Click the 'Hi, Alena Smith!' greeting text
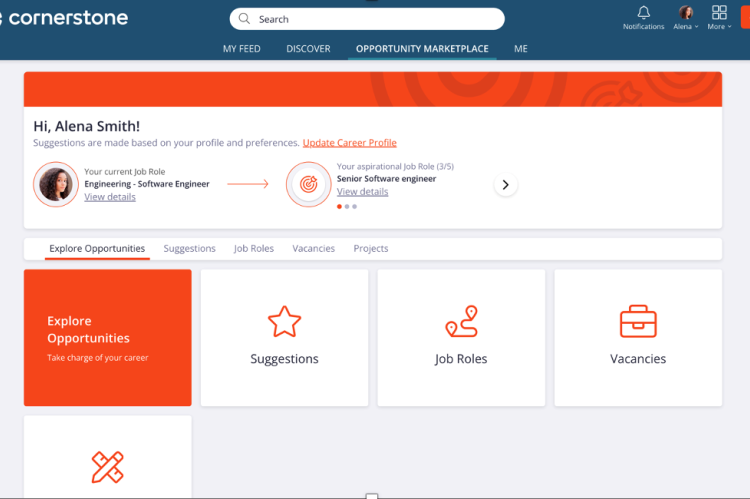This screenshot has width=750, height=499. click(x=87, y=126)
